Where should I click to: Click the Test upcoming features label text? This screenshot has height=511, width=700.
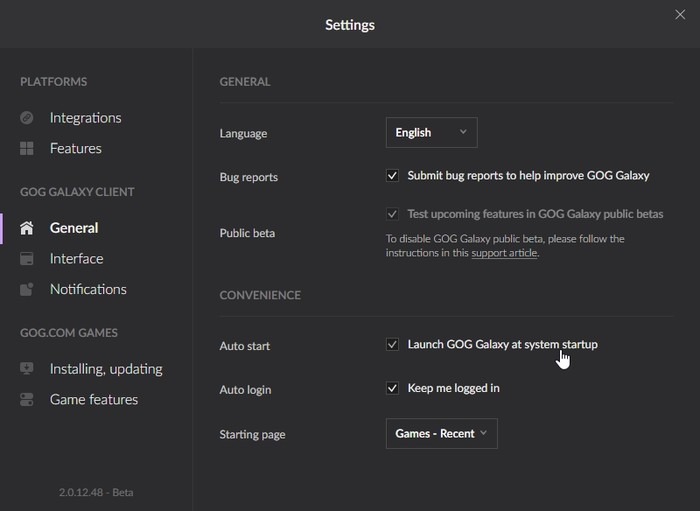(535, 214)
